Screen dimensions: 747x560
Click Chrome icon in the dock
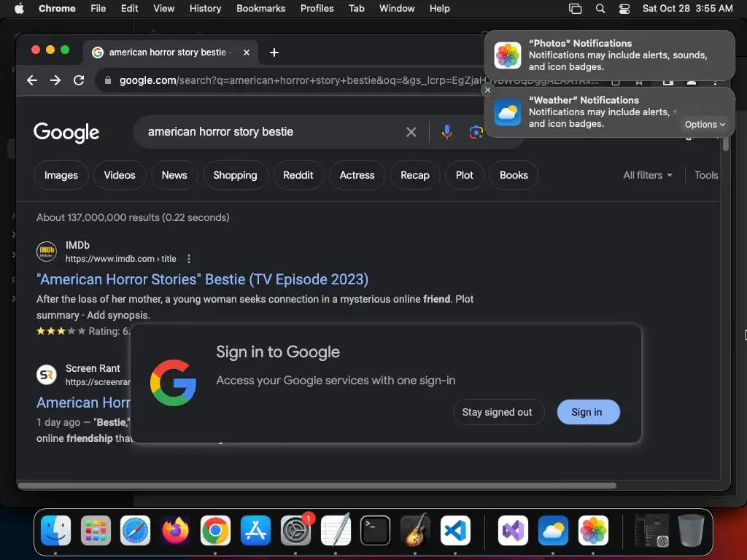click(x=215, y=530)
